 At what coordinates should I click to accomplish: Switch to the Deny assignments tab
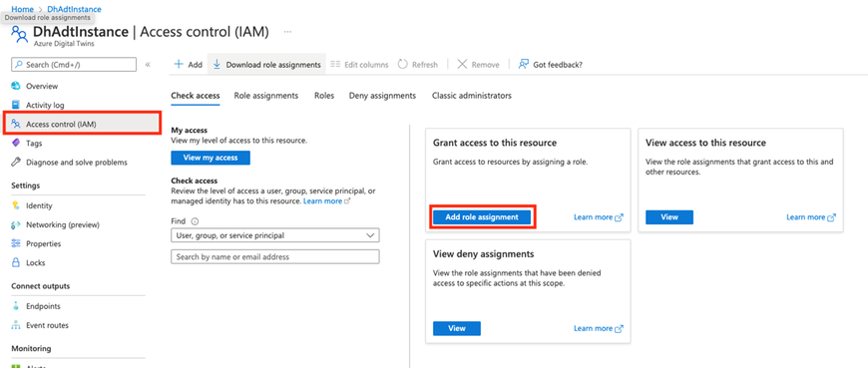point(382,95)
